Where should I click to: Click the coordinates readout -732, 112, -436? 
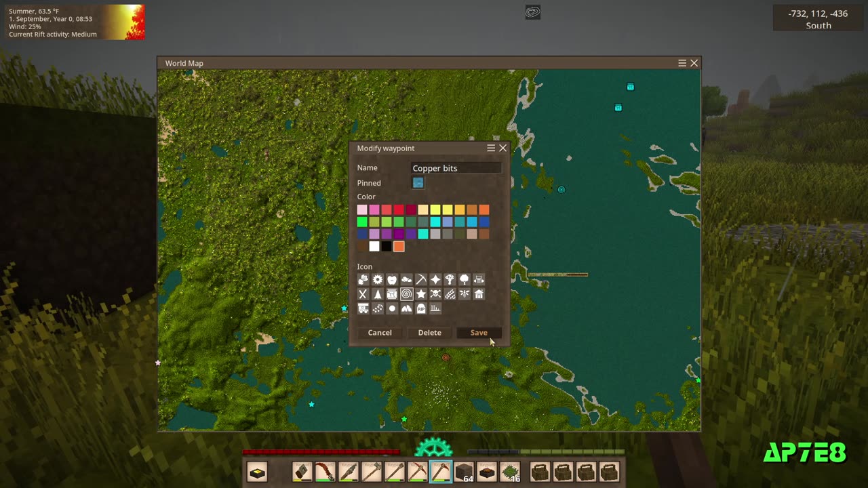tap(818, 14)
